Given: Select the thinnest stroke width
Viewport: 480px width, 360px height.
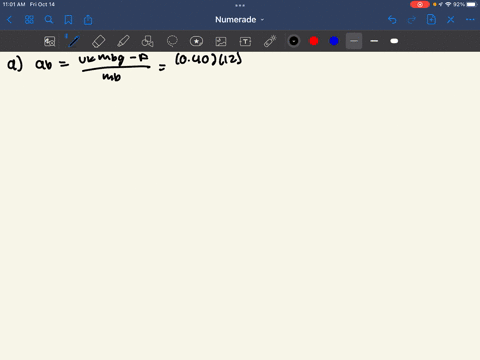Looking at the screenshot, I should click(x=354, y=41).
